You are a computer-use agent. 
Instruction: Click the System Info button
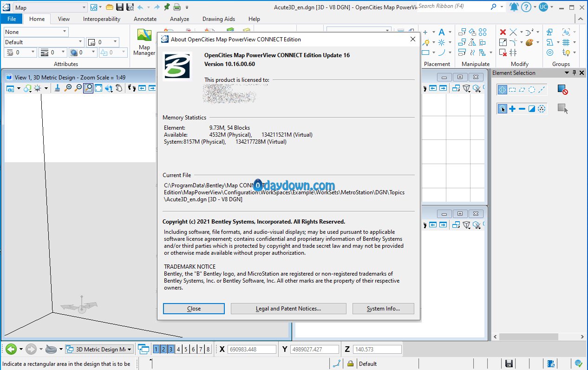pyautogui.click(x=383, y=309)
